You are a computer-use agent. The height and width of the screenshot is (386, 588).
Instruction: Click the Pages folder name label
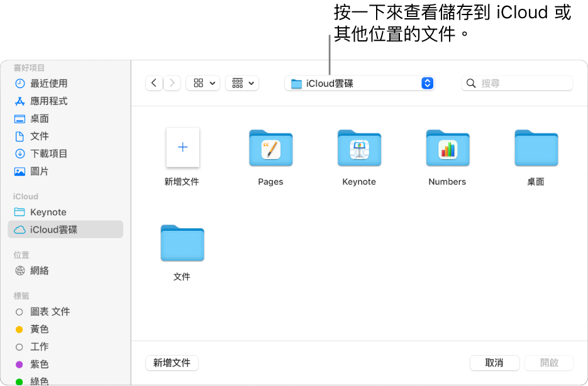click(270, 182)
